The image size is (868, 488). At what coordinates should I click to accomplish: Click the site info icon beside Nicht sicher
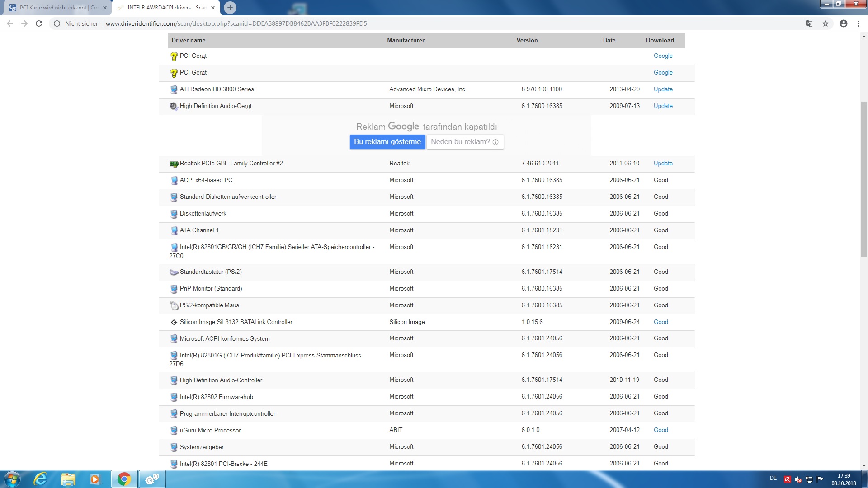pyautogui.click(x=57, y=23)
